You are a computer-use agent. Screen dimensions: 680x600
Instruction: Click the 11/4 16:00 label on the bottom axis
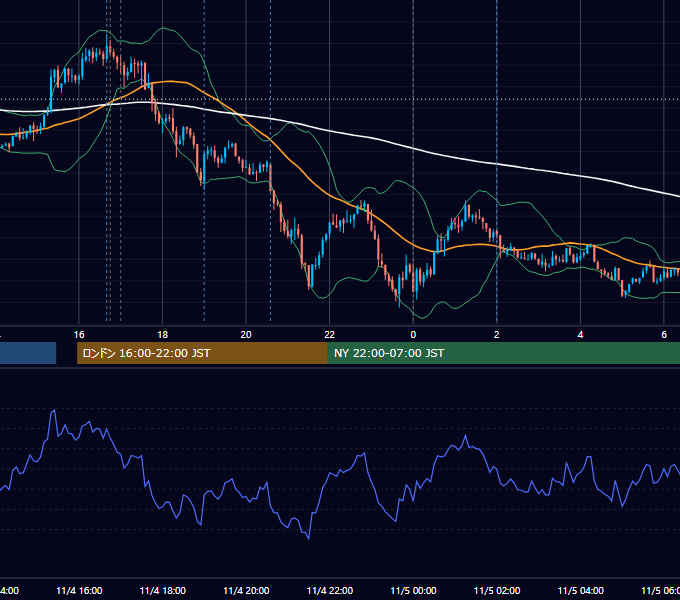79,591
